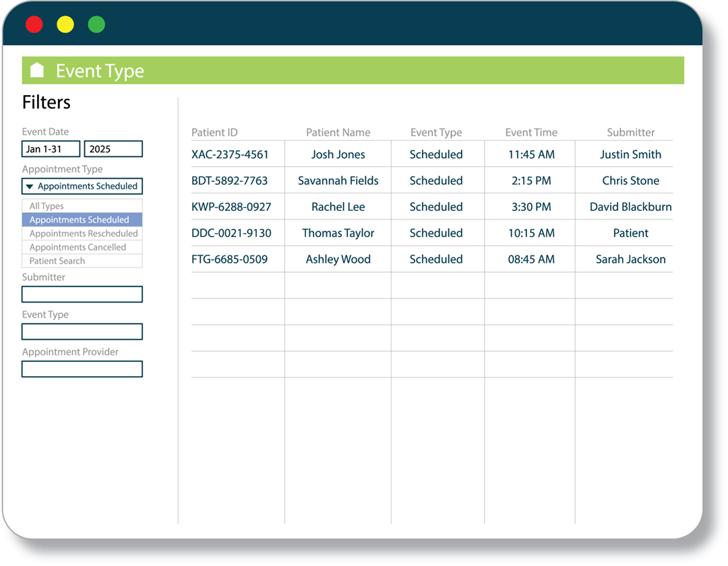Open patient ID BDT-5892-7763
Screen dimensions: 728x566
[x=229, y=181]
